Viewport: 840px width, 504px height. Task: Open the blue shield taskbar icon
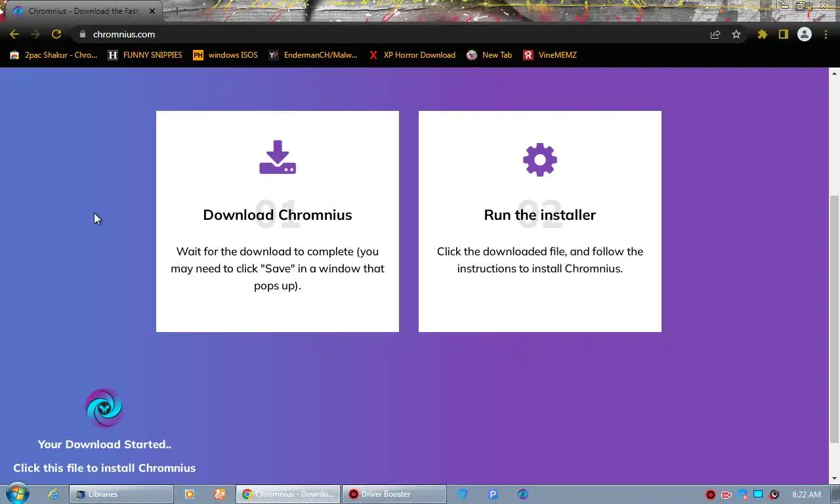coord(463,494)
